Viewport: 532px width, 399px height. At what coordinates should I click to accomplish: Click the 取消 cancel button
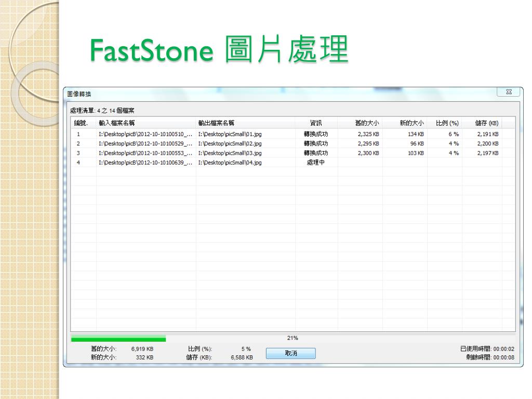pos(291,353)
